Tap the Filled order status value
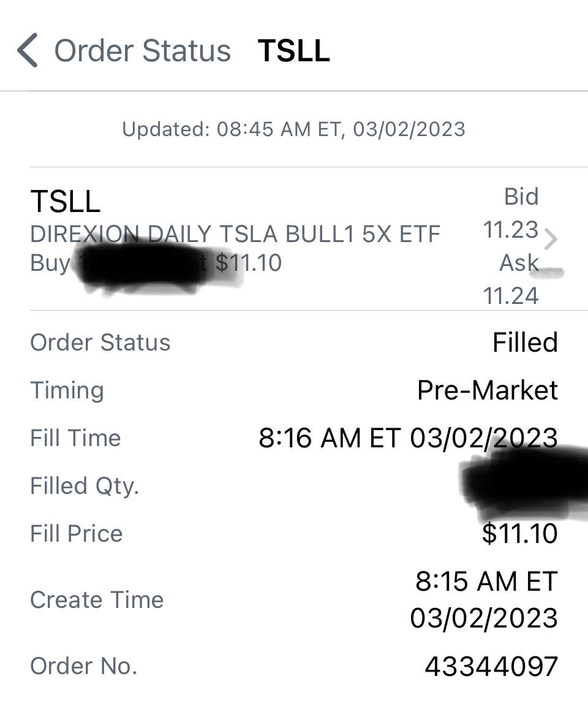588x728 pixels. pos(525,343)
